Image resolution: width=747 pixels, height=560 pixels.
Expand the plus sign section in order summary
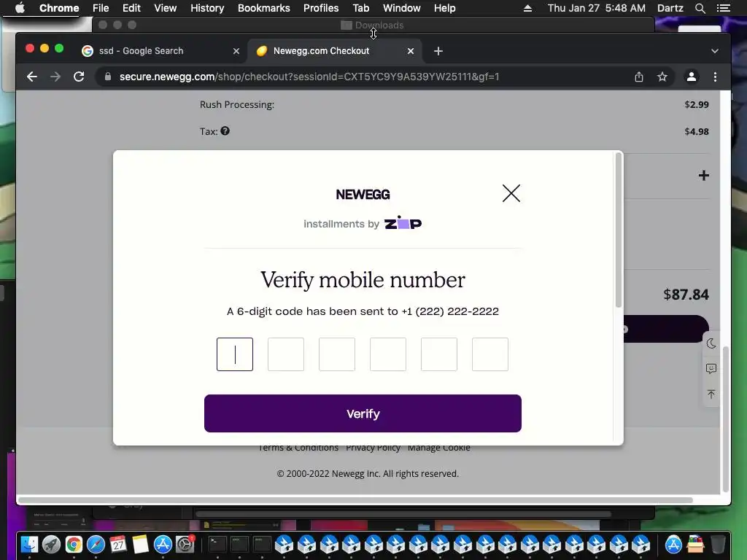pos(704,175)
